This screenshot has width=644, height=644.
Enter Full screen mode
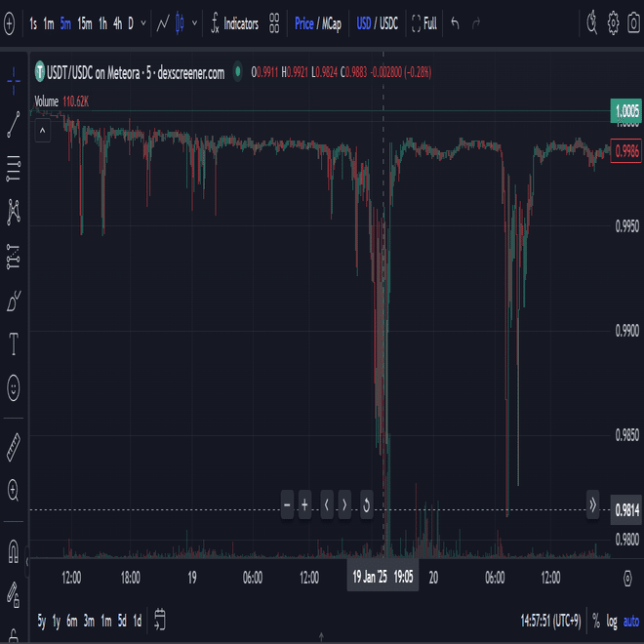(x=424, y=23)
